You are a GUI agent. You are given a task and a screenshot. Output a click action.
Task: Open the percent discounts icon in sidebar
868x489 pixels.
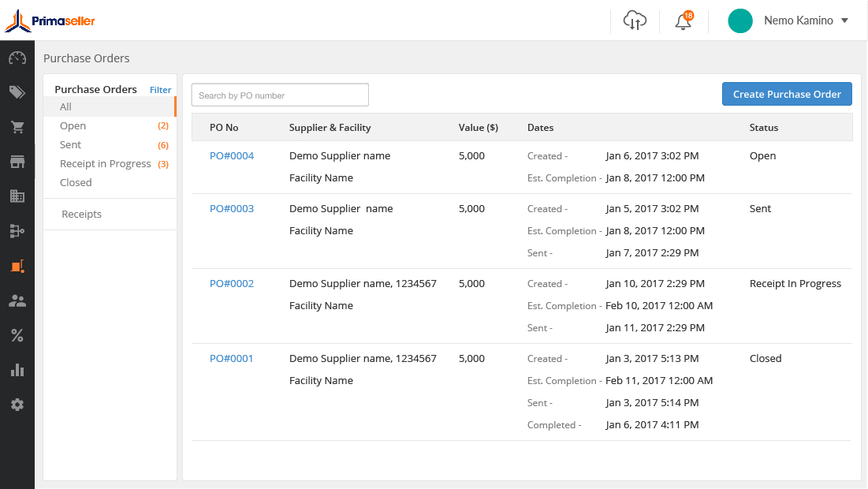17,335
